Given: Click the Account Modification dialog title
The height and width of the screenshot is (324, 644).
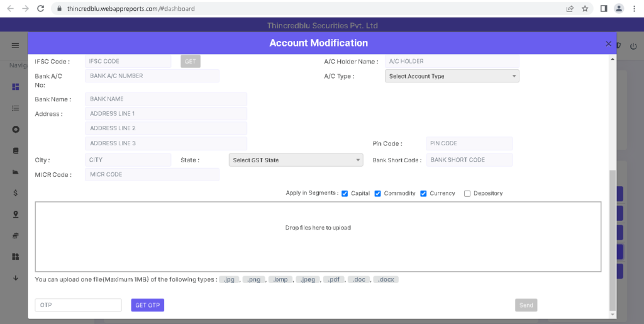Looking at the screenshot, I should 319,43.
